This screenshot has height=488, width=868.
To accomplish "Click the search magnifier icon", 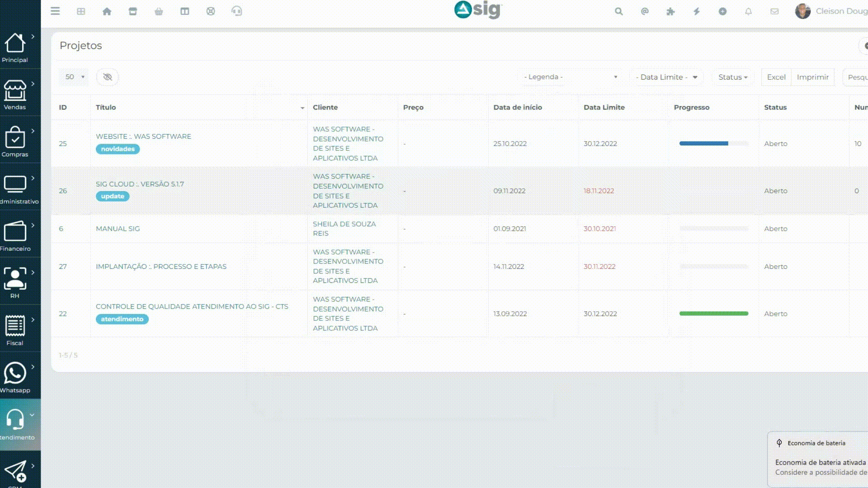I will [618, 11].
